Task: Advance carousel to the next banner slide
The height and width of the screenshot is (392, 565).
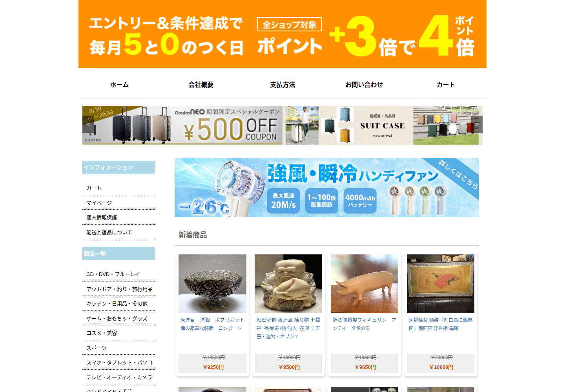Action: [x=477, y=124]
